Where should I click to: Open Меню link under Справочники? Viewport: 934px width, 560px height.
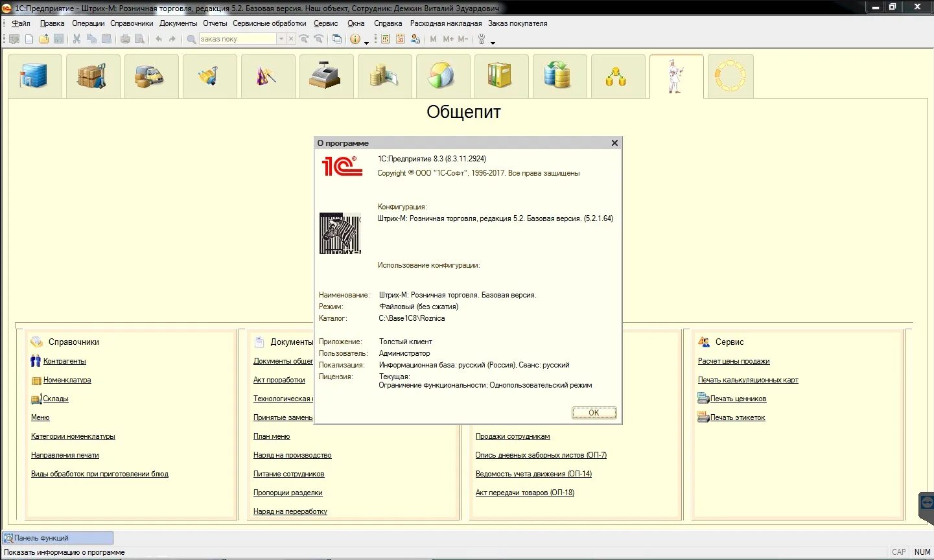40,417
